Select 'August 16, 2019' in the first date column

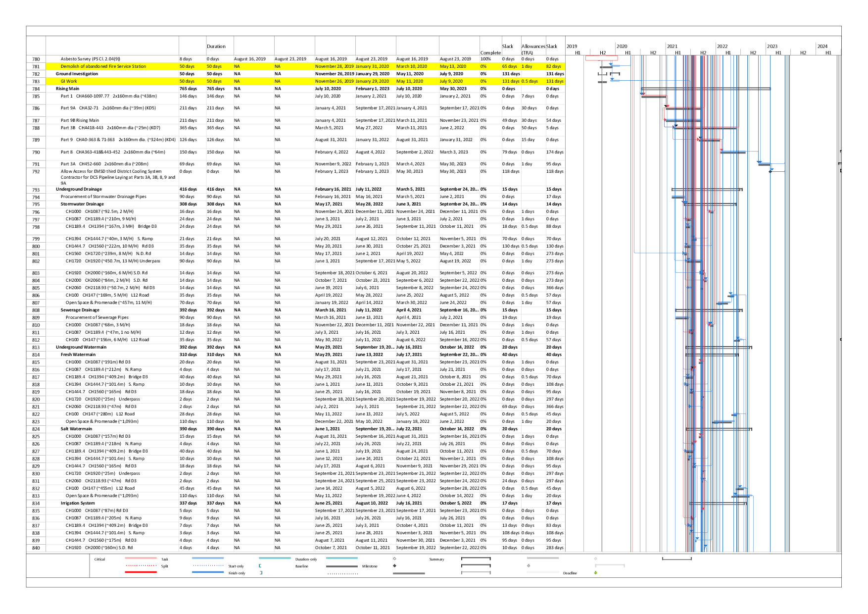pos(249,59)
